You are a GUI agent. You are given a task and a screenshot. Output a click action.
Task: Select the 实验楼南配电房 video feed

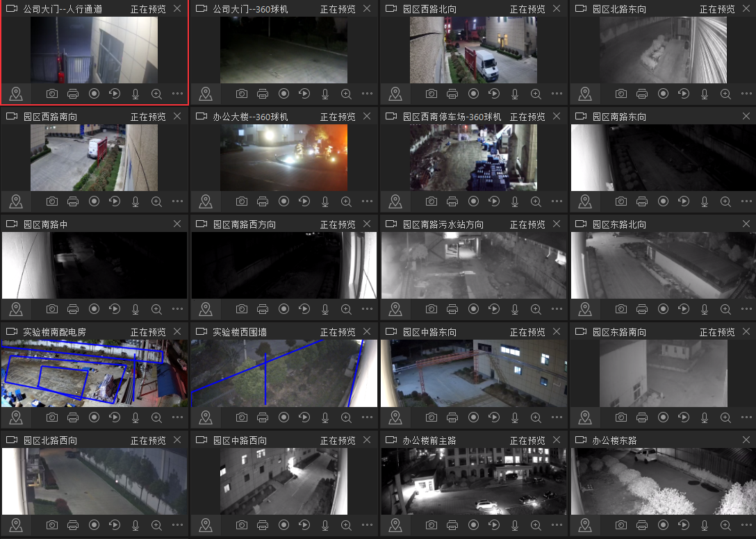(x=94, y=373)
